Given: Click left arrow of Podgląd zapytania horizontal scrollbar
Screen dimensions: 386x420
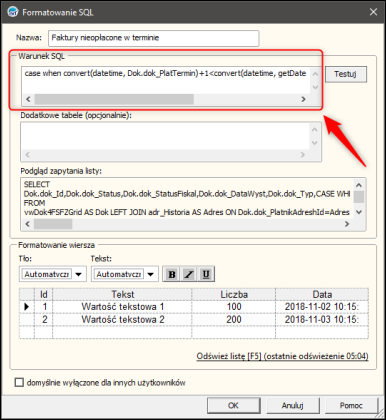Looking at the screenshot, I should [28, 224].
